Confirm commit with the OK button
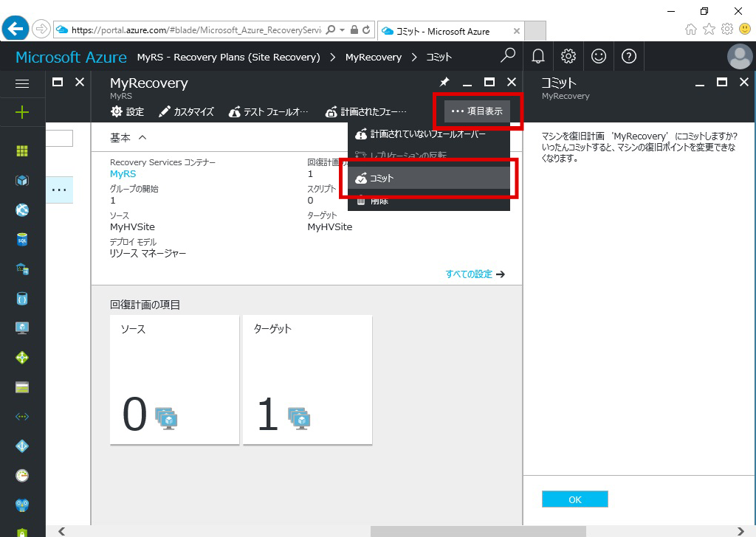 [x=574, y=499]
